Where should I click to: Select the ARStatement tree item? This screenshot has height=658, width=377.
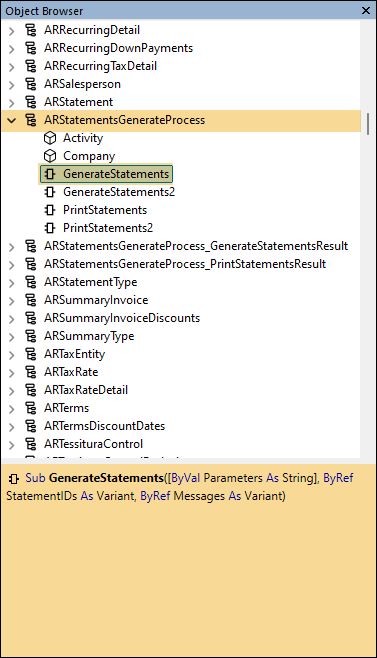pyautogui.click(x=78, y=102)
